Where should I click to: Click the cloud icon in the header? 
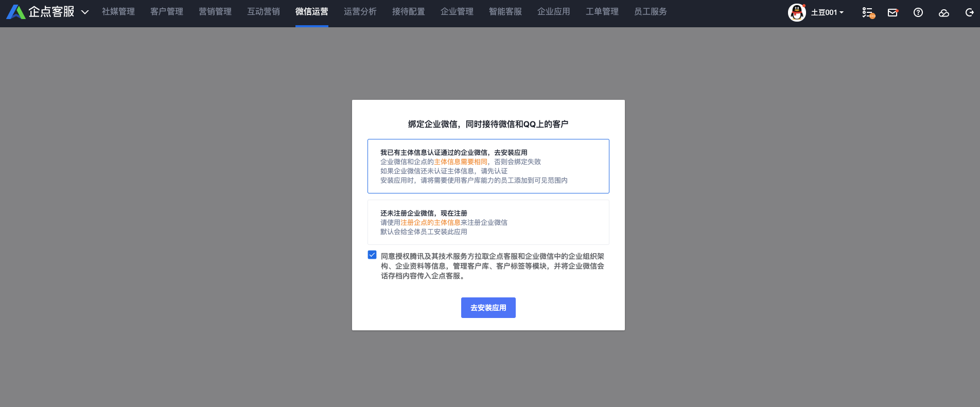click(x=944, y=13)
